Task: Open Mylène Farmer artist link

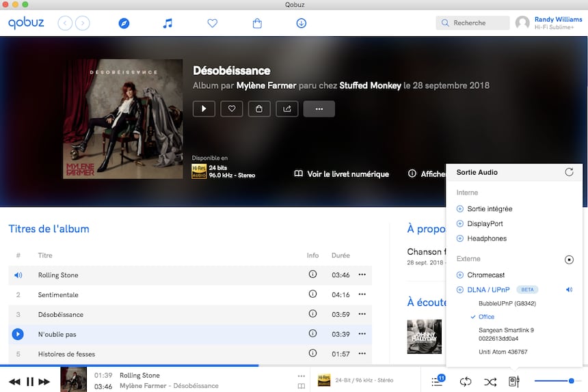Action: (x=266, y=86)
